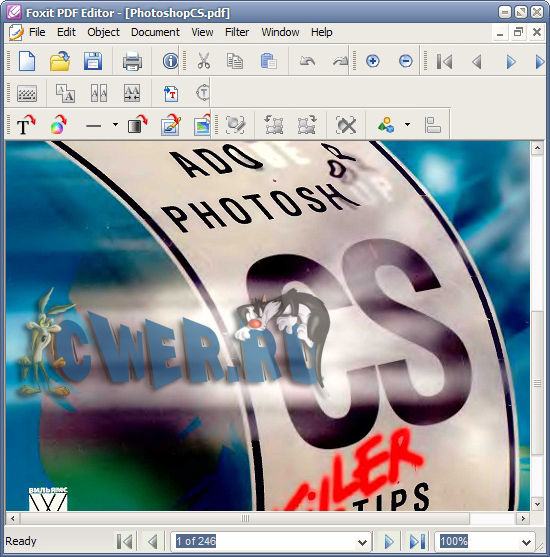Save the PDF using the floppy disk icon
550x557 pixels.
(x=93, y=61)
